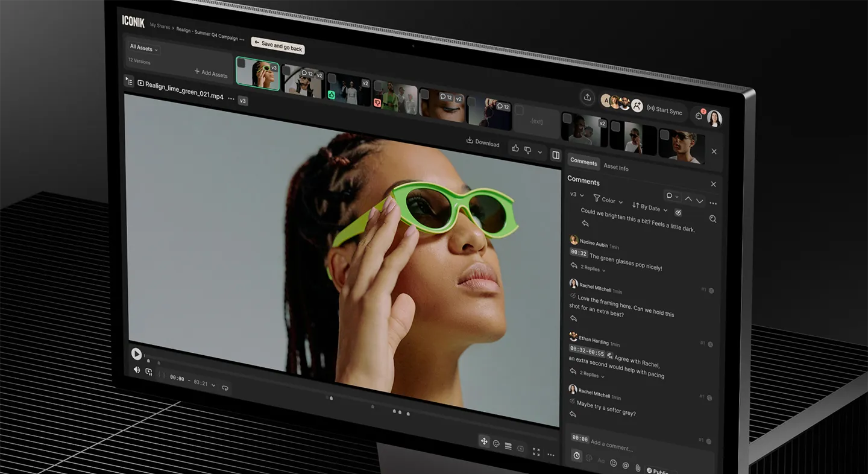868x474 pixels.
Task: Reply to 'Maybe try a softer grey?' comment
Action: tap(573, 414)
